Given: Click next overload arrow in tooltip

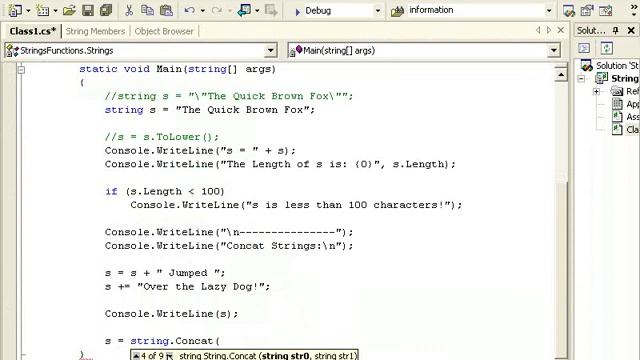Looking at the screenshot, I should (169, 356).
